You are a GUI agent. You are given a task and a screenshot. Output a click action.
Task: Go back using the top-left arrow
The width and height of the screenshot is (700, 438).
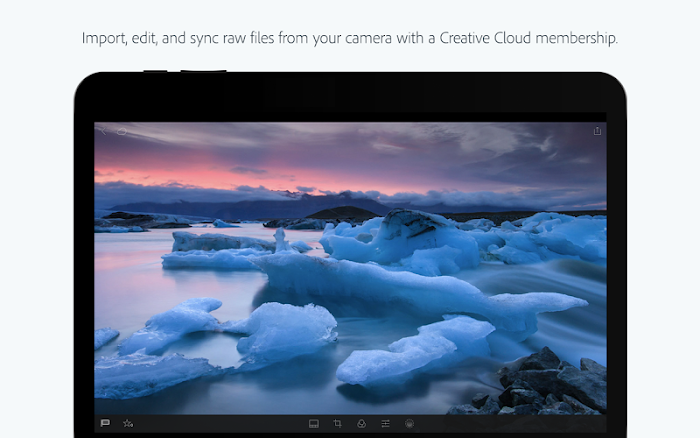[x=104, y=131]
